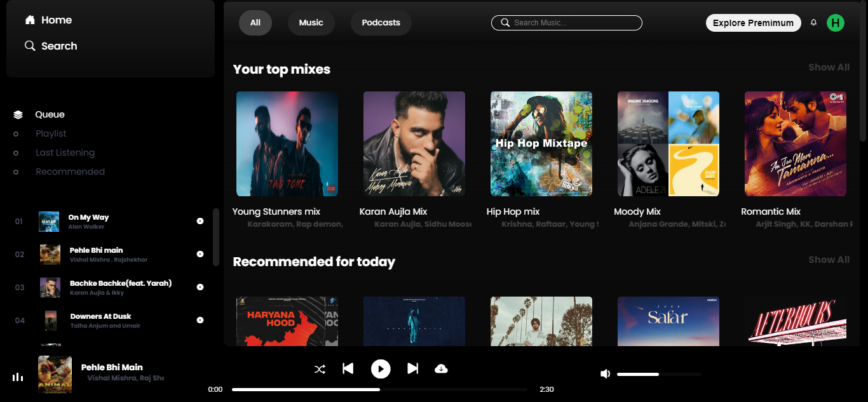This screenshot has width=868, height=402.
Task: Open the Hip Hop mix thumbnail
Action: 541,144
